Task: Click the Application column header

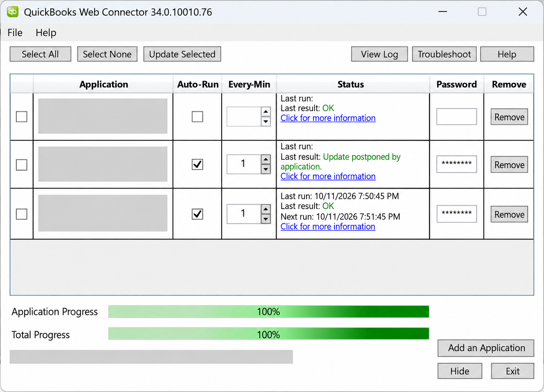Action: 103,84
